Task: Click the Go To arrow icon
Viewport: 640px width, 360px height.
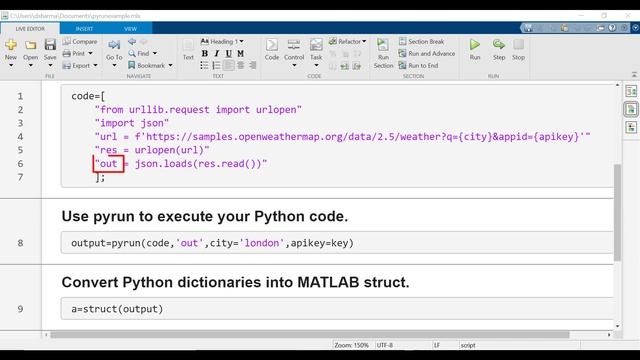Action: coord(114,44)
